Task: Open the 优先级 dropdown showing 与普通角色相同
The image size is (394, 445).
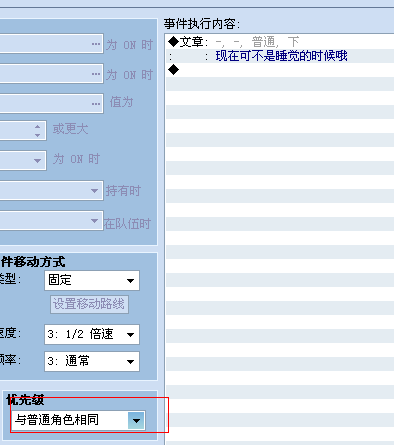Action: point(79,420)
